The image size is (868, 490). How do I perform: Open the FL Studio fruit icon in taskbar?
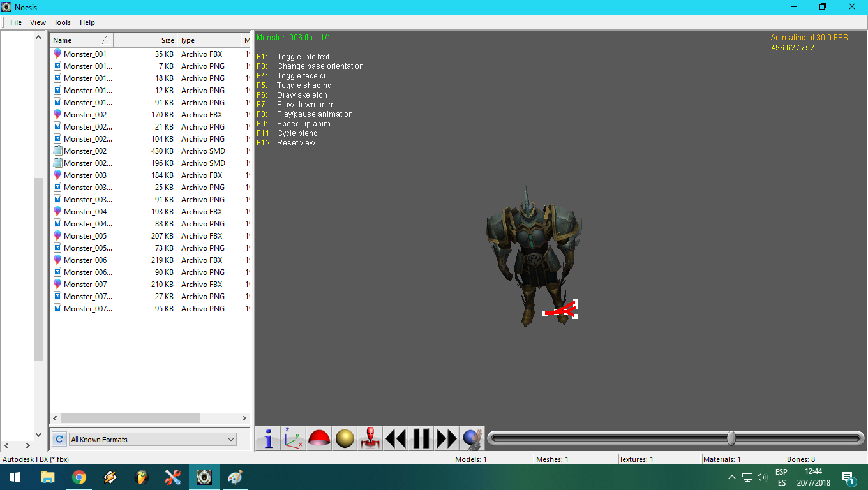[x=142, y=477]
